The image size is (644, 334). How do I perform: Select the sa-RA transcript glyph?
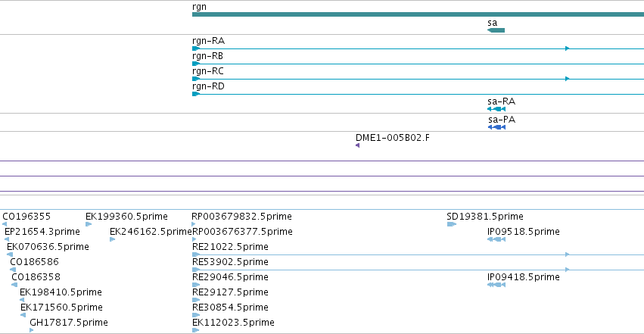click(496, 109)
